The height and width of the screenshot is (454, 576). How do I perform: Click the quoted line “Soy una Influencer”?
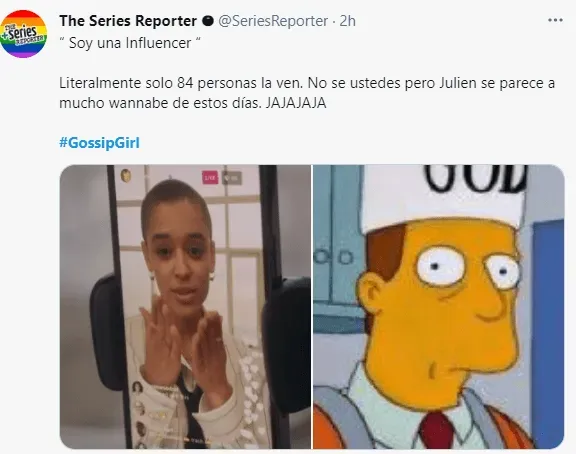point(130,43)
